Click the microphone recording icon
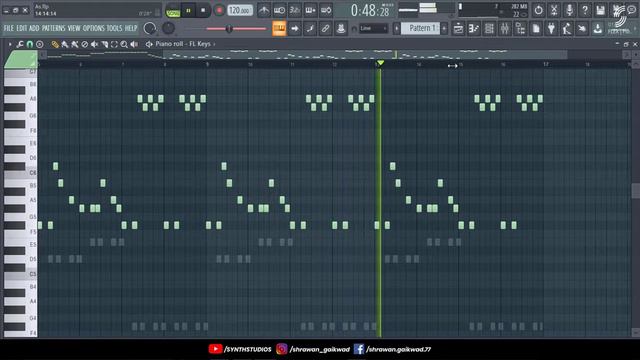This screenshot has width=640, height=360. (569, 10)
